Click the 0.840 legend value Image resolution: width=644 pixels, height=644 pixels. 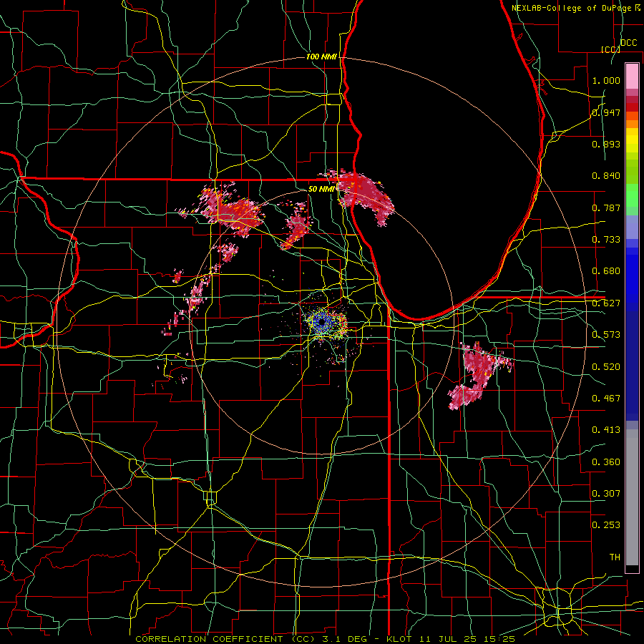(606, 176)
